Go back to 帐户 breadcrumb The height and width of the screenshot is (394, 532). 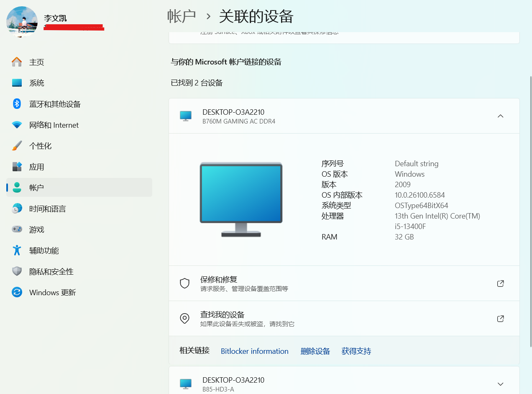click(x=182, y=16)
